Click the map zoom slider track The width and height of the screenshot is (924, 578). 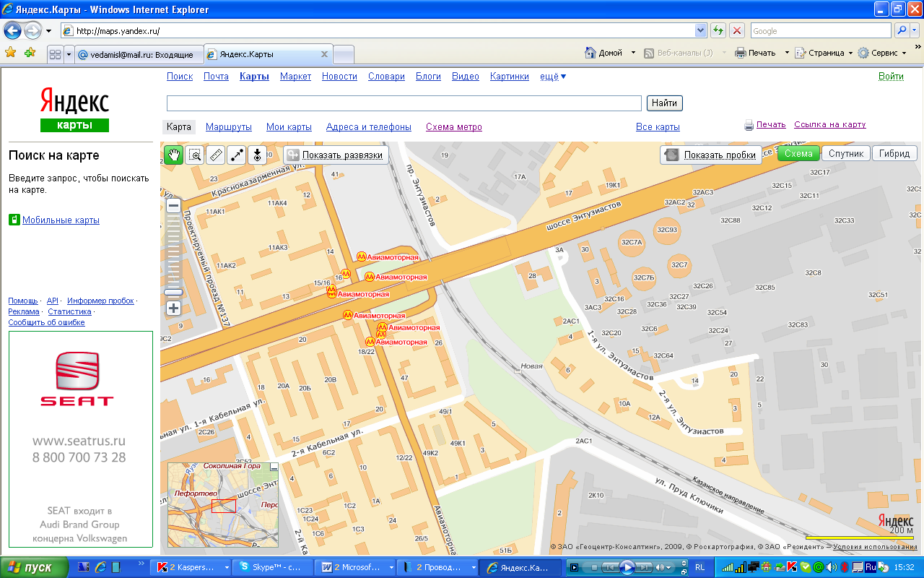pos(173,251)
